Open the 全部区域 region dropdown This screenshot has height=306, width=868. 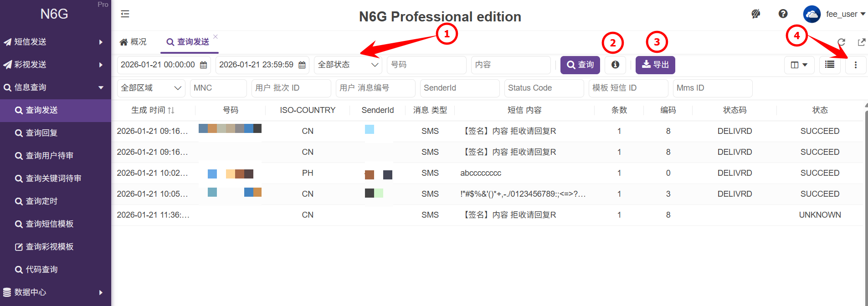click(x=151, y=88)
